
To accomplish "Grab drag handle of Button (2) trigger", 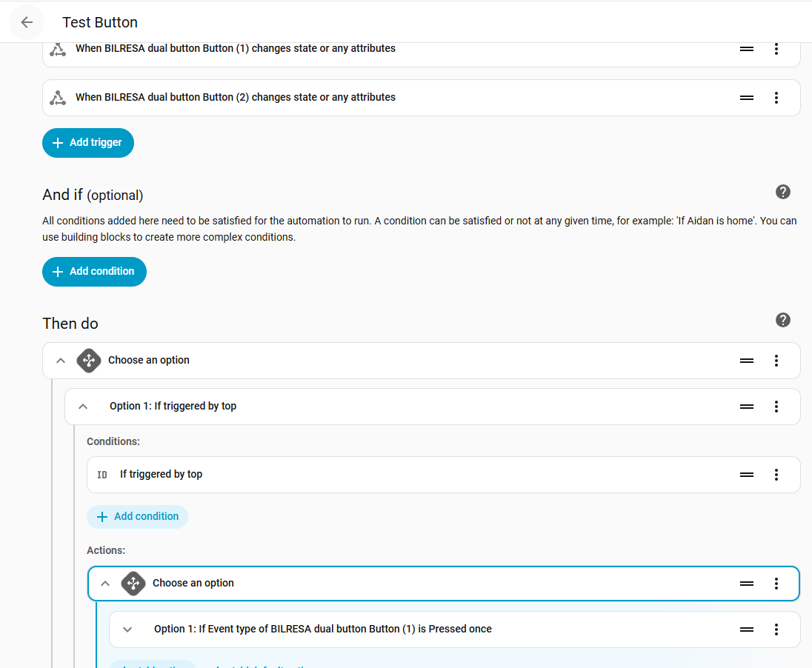I will [746, 98].
